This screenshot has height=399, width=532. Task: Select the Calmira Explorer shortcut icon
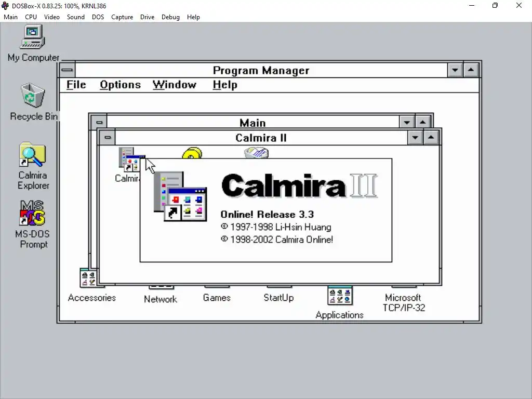pos(33,155)
